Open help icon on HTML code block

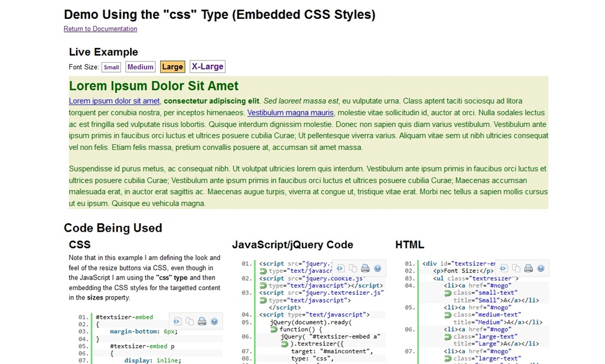(541, 268)
